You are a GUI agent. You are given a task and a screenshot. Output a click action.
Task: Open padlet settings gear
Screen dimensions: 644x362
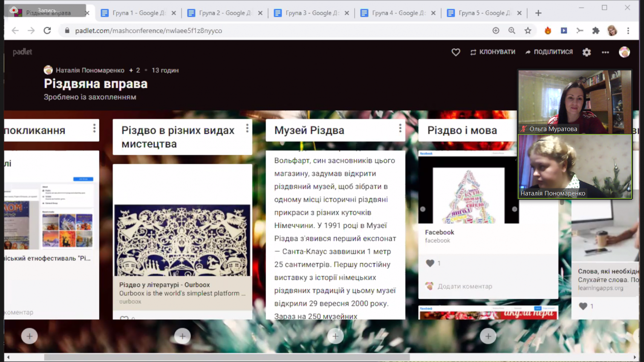click(x=587, y=52)
